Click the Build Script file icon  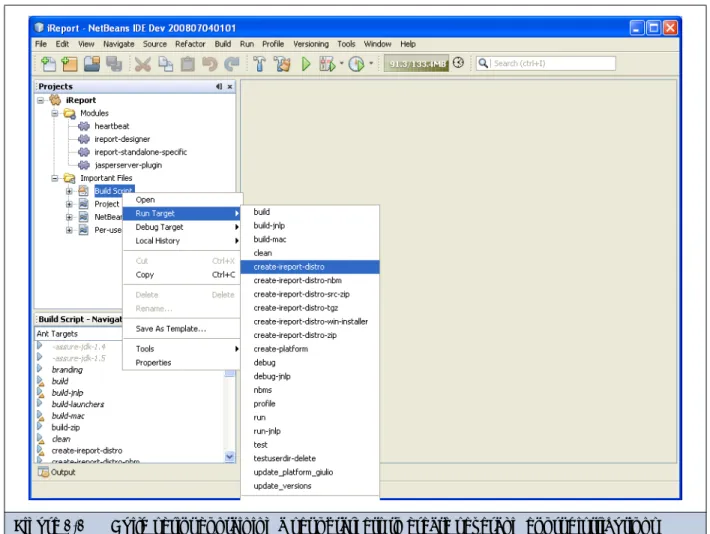pyautogui.click(x=84, y=191)
